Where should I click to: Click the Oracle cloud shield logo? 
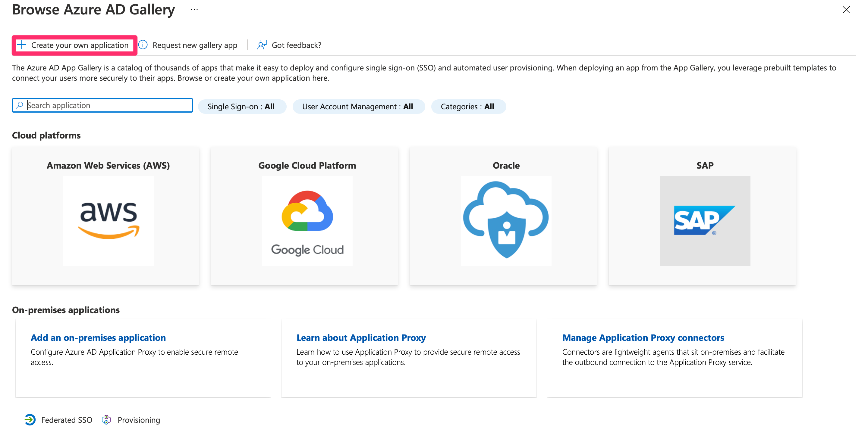click(x=506, y=221)
